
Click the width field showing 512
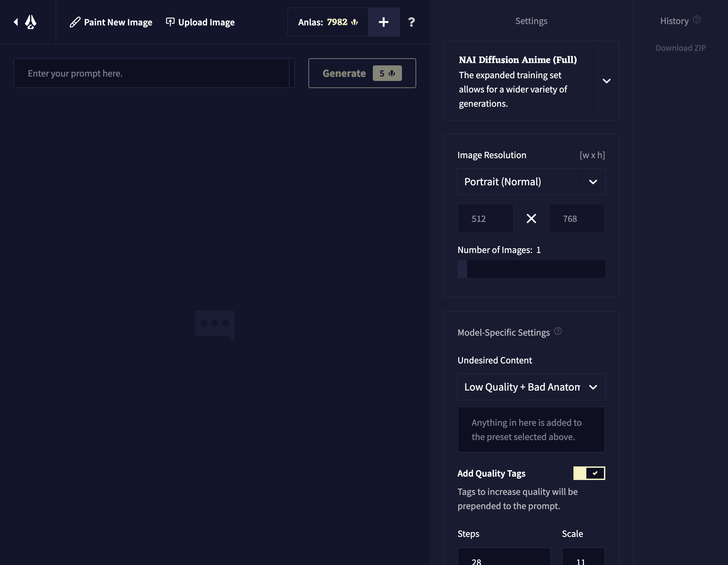(x=485, y=218)
